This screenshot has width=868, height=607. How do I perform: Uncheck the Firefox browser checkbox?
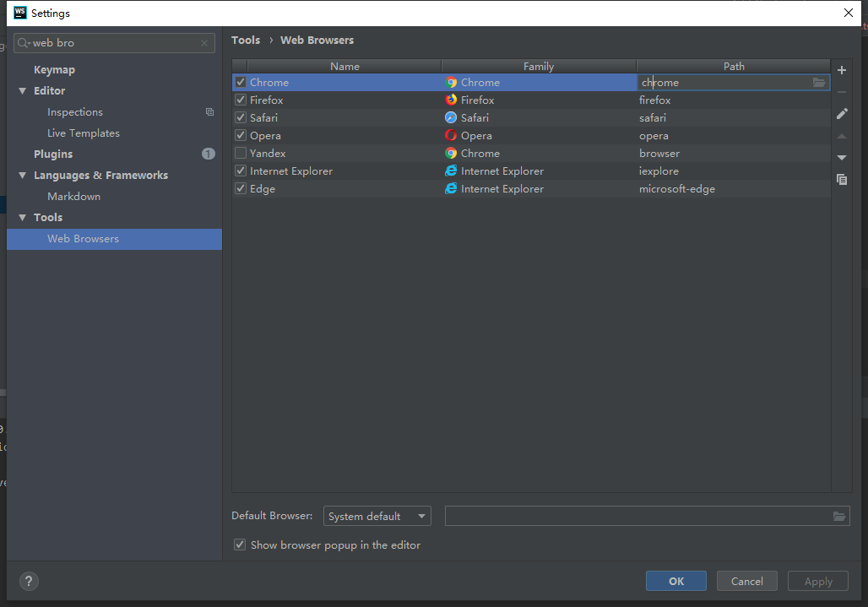coord(241,100)
